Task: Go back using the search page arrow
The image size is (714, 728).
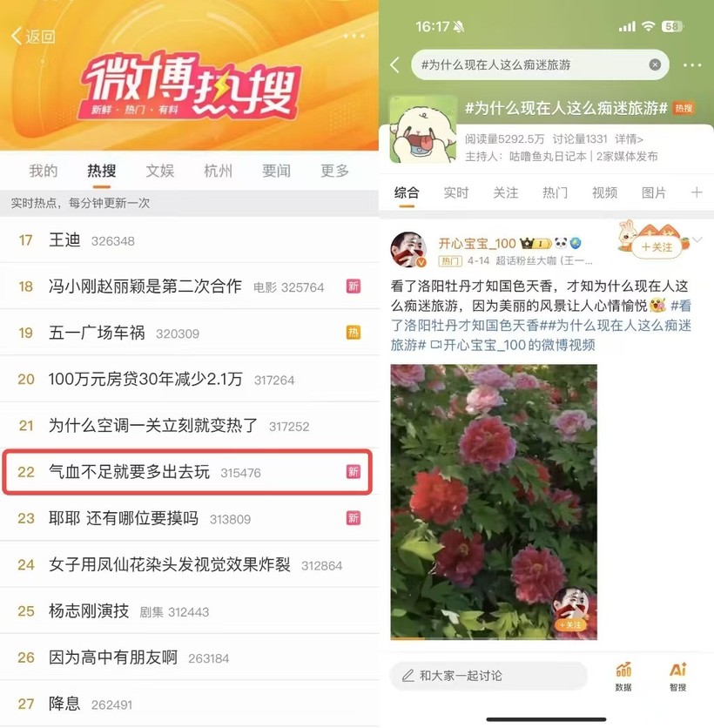Action: point(395,64)
